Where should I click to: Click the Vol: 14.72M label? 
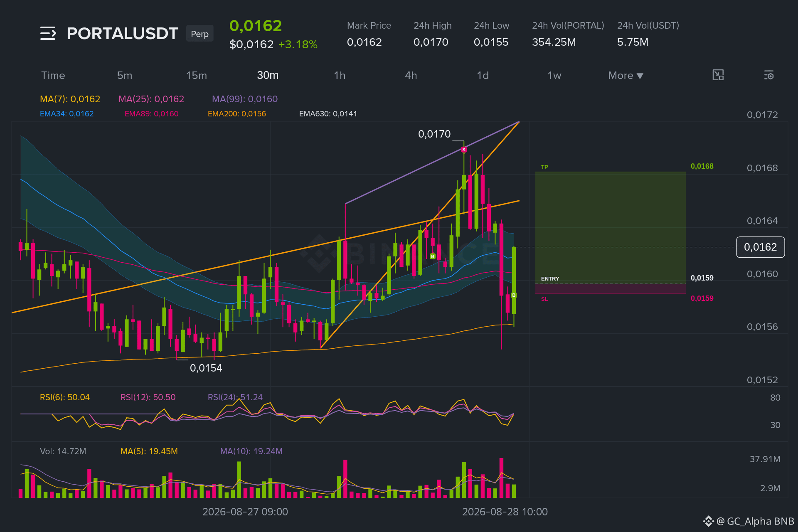click(x=63, y=451)
